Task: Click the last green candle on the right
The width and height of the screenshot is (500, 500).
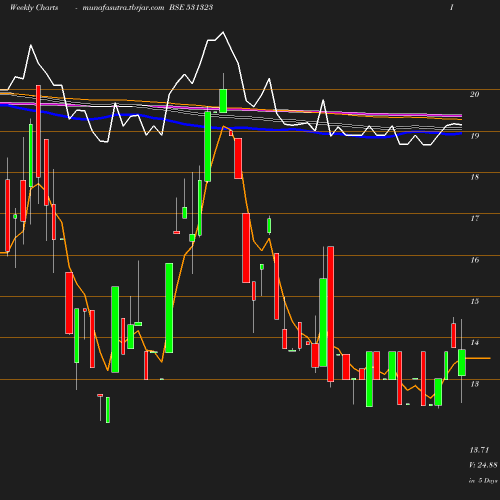Action: 462,362
